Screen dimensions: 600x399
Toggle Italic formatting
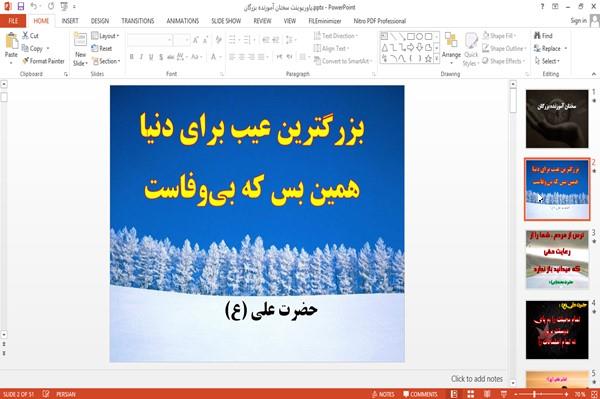tap(141, 57)
